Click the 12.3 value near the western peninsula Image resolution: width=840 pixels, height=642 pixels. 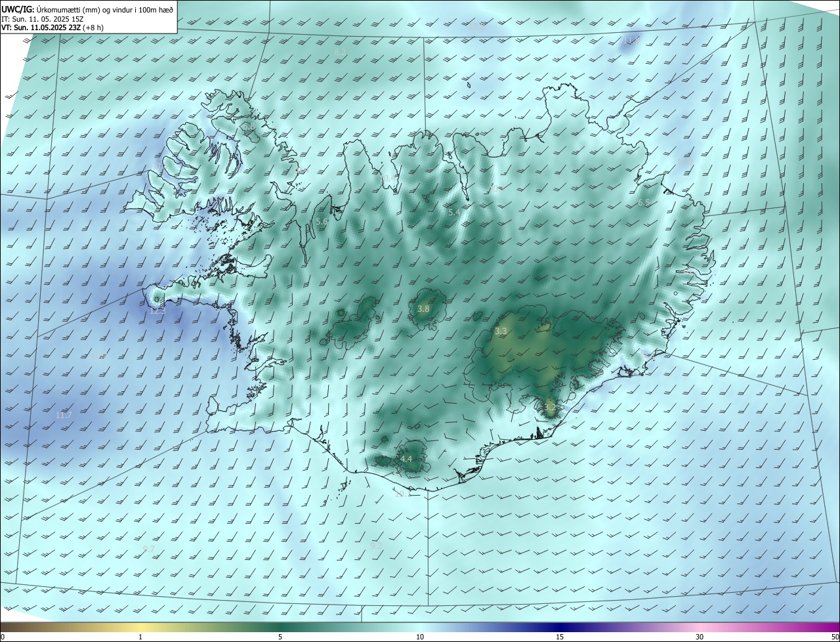click(157, 311)
